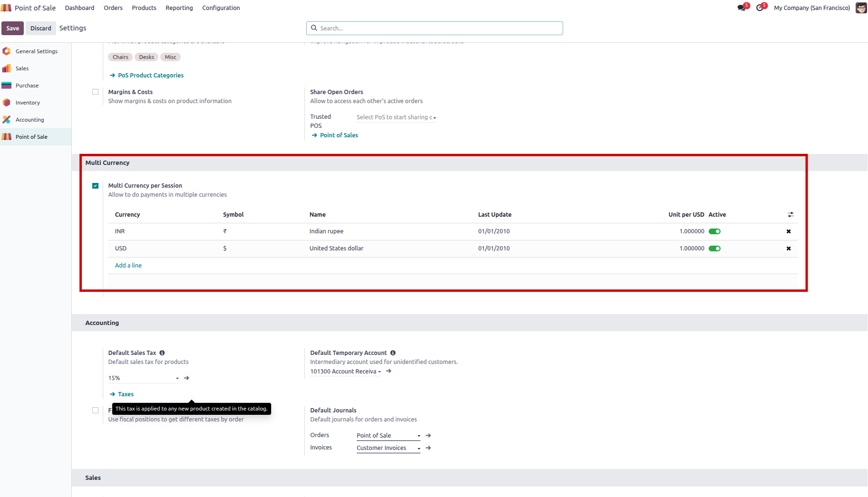Enable Margins & Costs checkbox
The width and height of the screenshot is (868, 497).
pyautogui.click(x=96, y=92)
